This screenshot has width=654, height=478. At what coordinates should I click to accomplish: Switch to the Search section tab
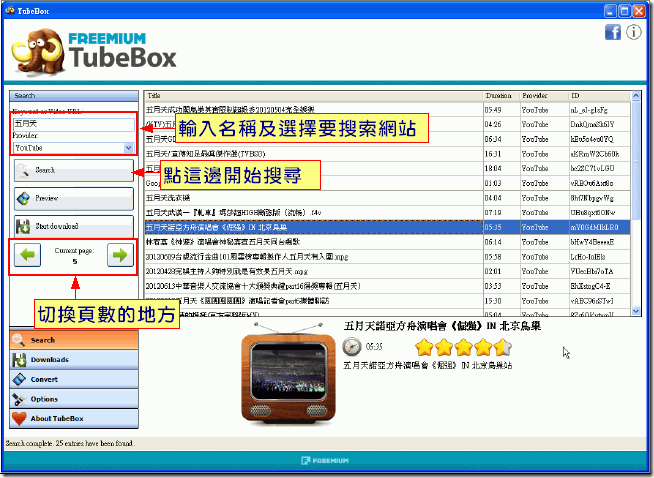click(74, 340)
